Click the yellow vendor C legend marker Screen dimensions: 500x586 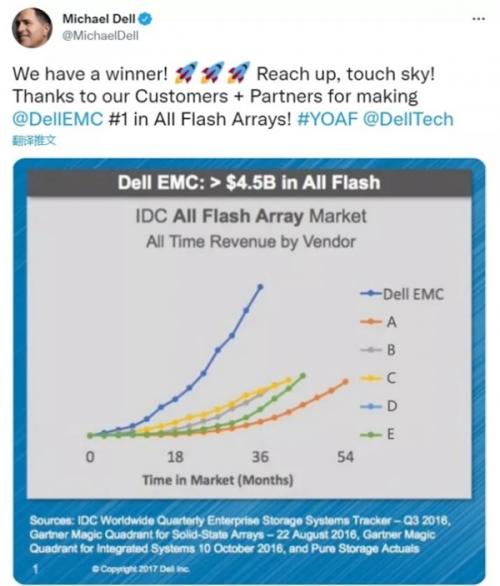point(371,378)
